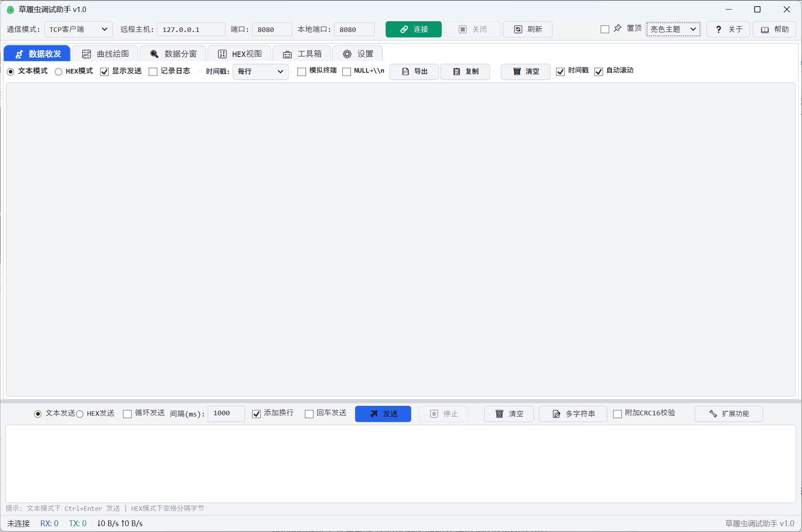Click the trash icon on send area 清空
Image resolution: width=802 pixels, height=532 pixels.
point(500,414)
